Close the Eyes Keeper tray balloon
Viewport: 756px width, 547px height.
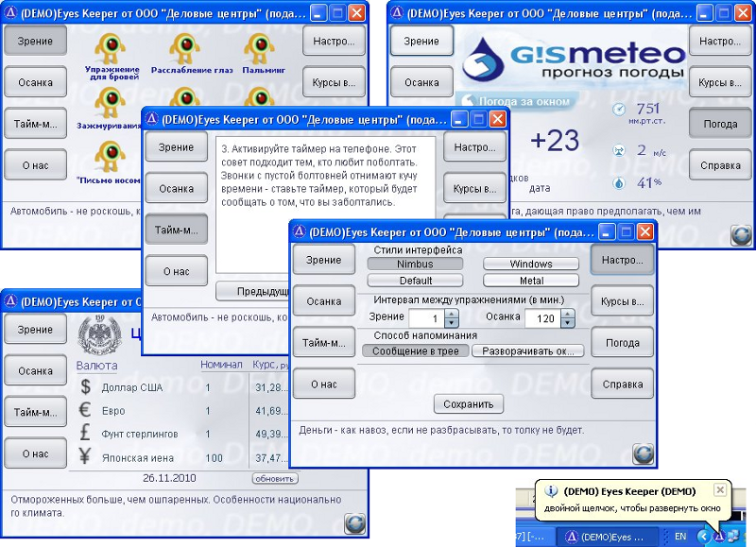720,490
